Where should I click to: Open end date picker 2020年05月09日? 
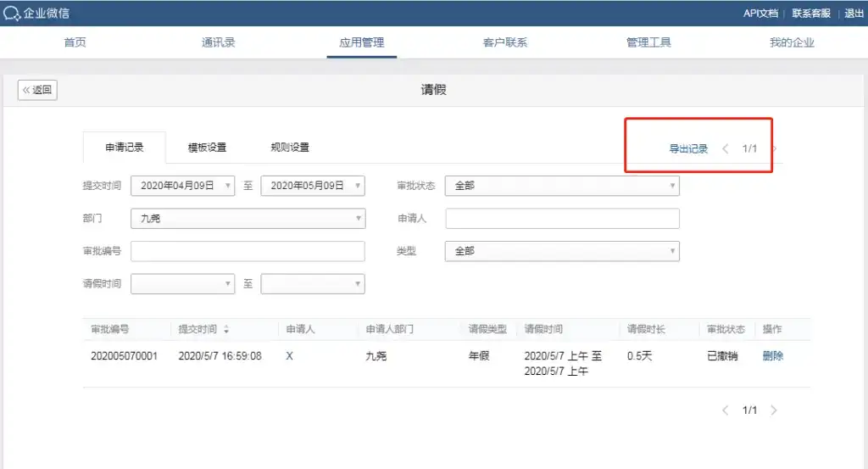click(312, 186)
